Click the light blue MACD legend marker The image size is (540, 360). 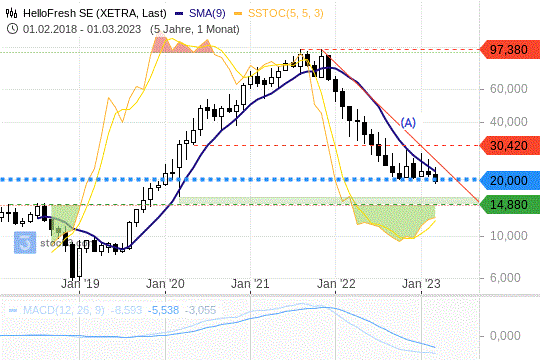tap(13, 310)
